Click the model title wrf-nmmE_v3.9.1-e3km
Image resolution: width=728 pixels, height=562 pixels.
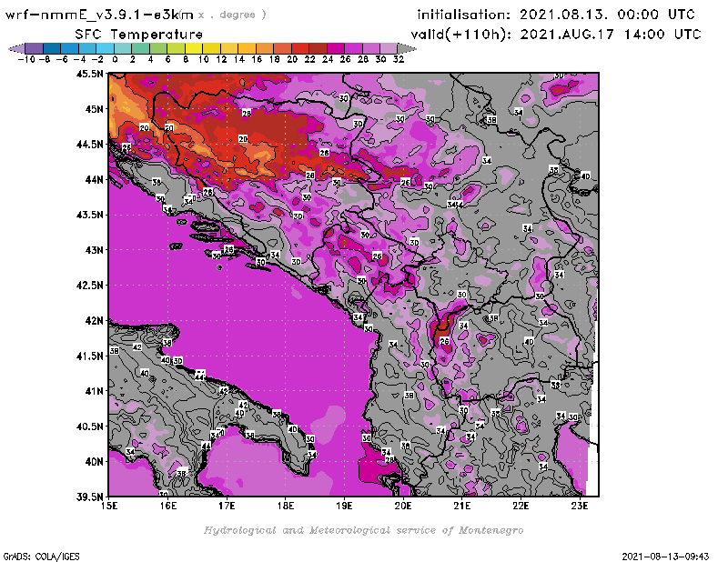pyautogui.click(x=99, y=15)
